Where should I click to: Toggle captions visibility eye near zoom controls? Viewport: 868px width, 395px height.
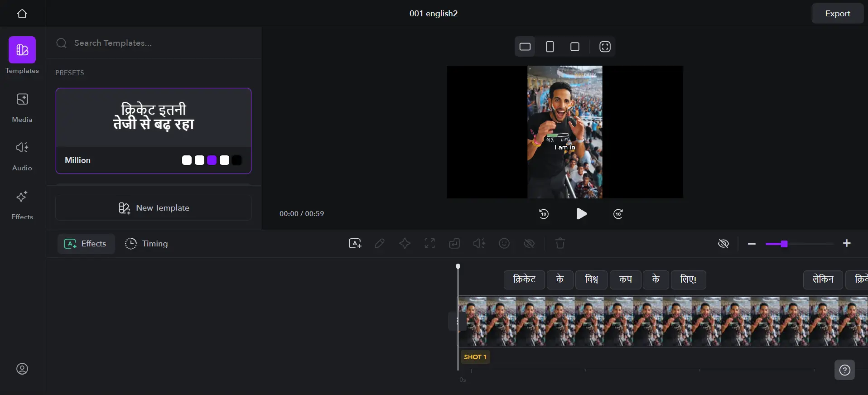point(723,244)
